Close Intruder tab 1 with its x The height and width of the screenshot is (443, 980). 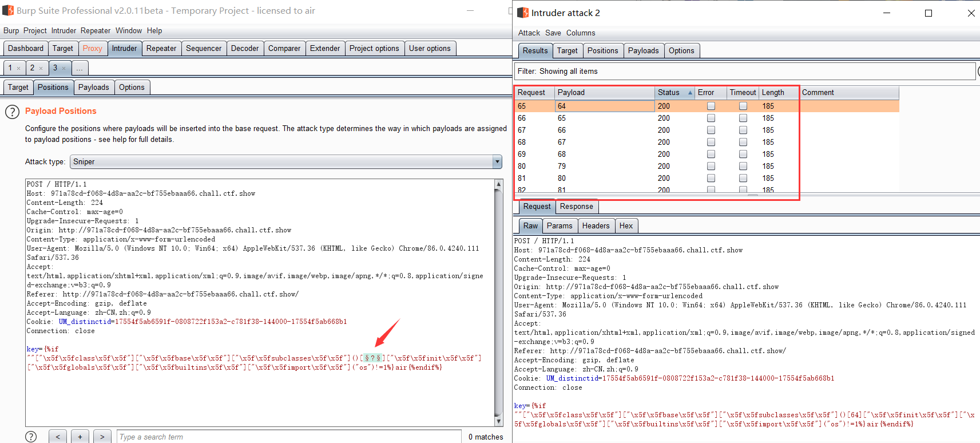pos(18,68)
